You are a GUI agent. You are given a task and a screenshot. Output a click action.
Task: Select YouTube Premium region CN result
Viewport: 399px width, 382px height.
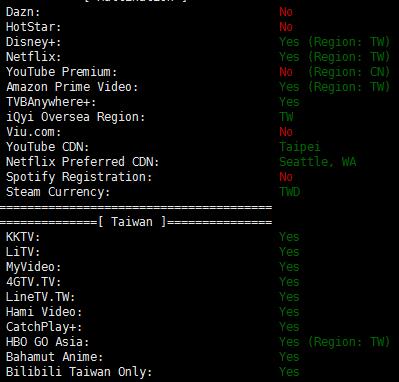[334, 72]
